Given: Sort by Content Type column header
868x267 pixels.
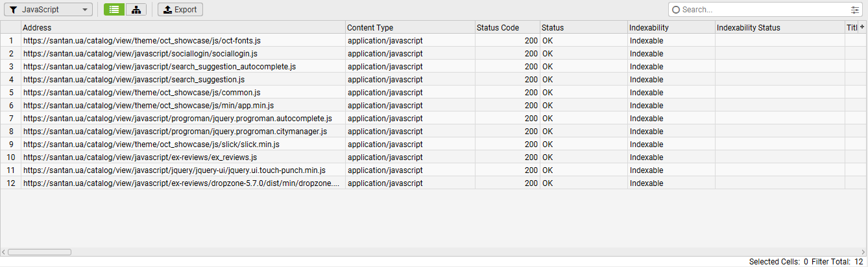Looking at the screenshot, I should (x=409, y=28).
